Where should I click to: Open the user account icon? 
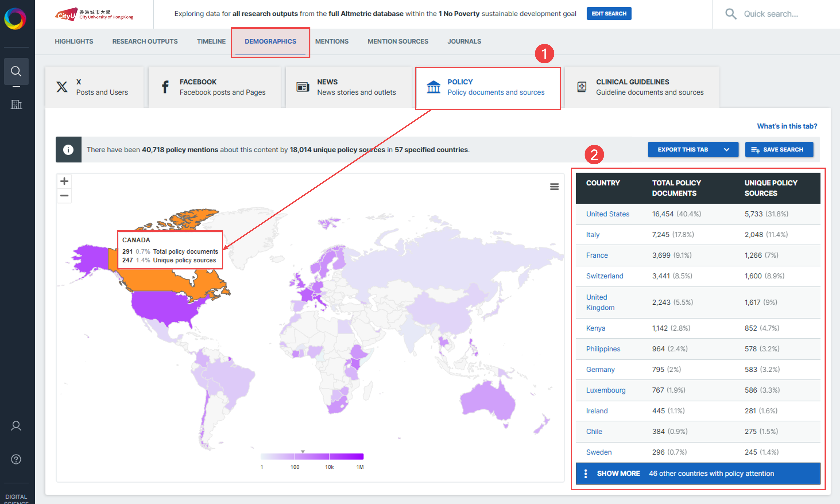[16, 426]
